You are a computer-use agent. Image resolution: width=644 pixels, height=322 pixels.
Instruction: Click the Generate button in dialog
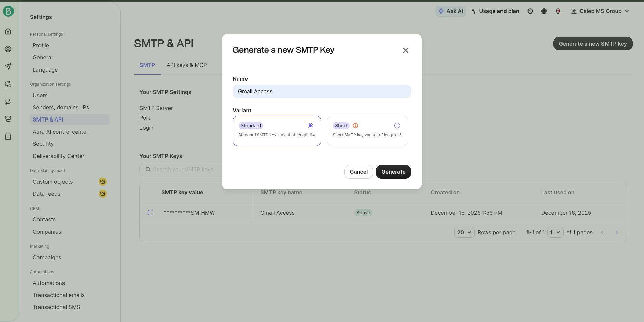coord(393,172)
